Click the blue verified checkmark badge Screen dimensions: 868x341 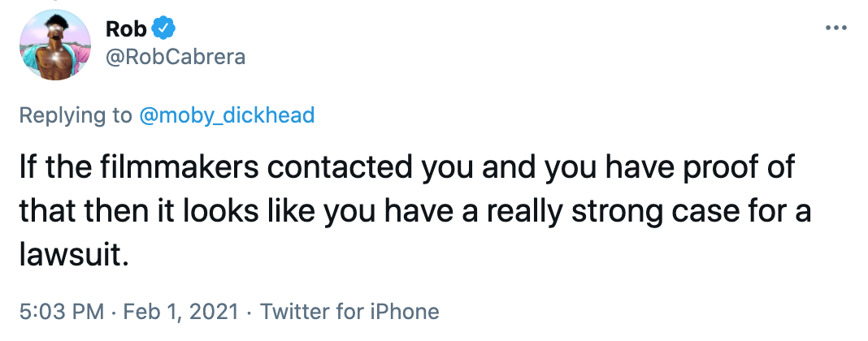166,29
